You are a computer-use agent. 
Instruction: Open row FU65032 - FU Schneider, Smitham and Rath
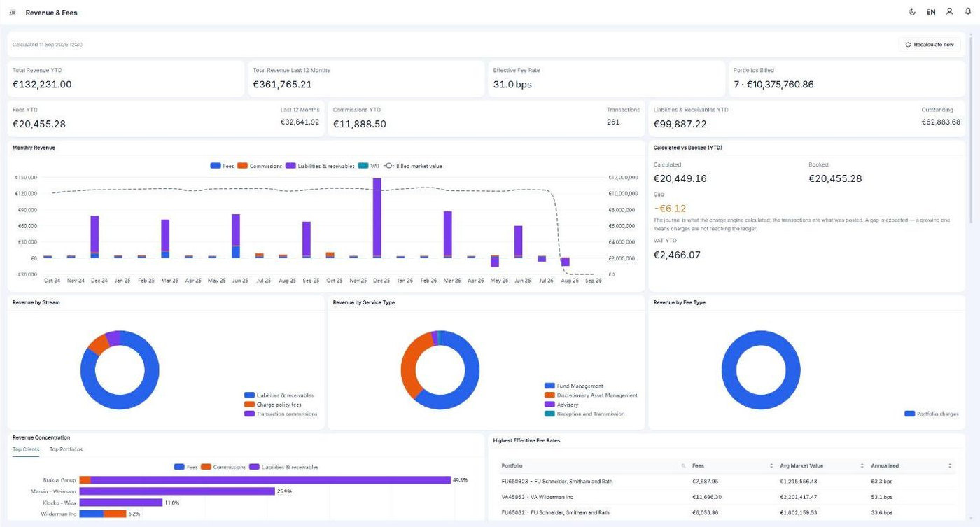pyautogui.click(x=724, y=512)
